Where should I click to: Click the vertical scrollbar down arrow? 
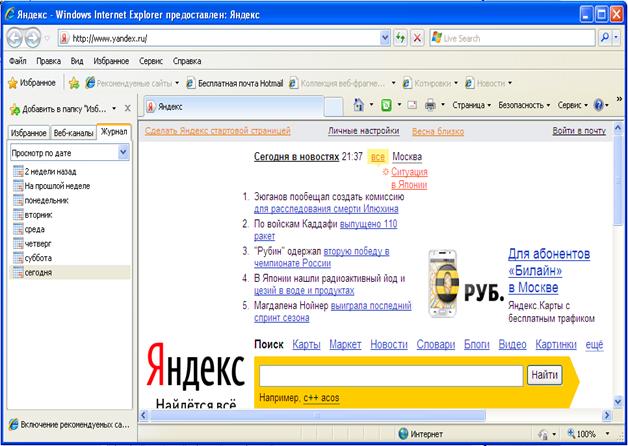pos(617,401)
